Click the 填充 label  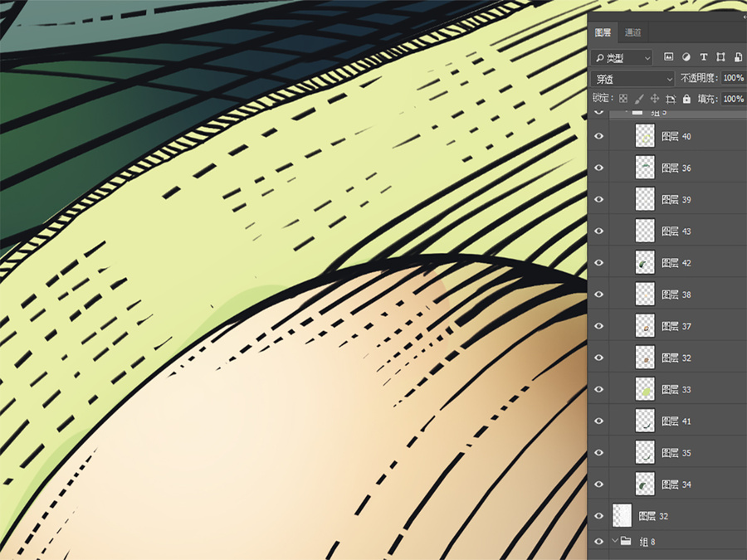click(707, 99)
